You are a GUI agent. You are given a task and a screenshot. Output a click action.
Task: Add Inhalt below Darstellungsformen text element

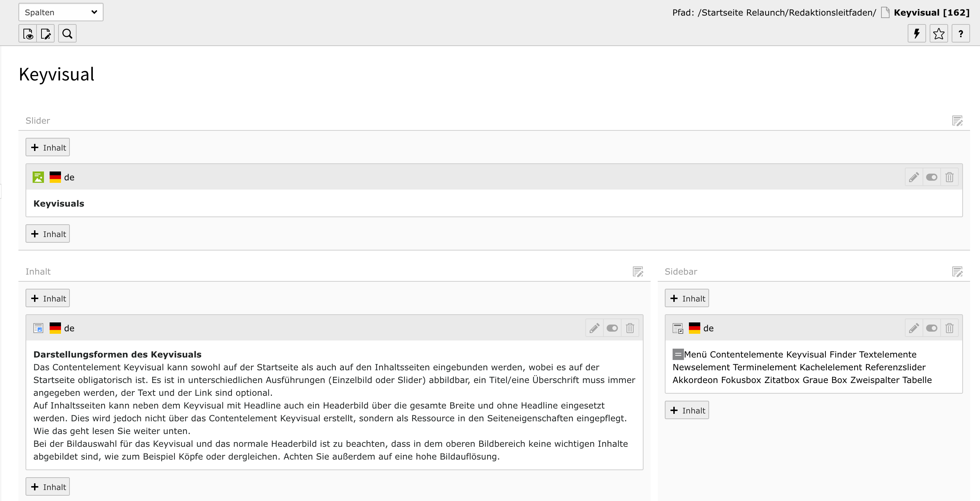click(x=48, y=487)
